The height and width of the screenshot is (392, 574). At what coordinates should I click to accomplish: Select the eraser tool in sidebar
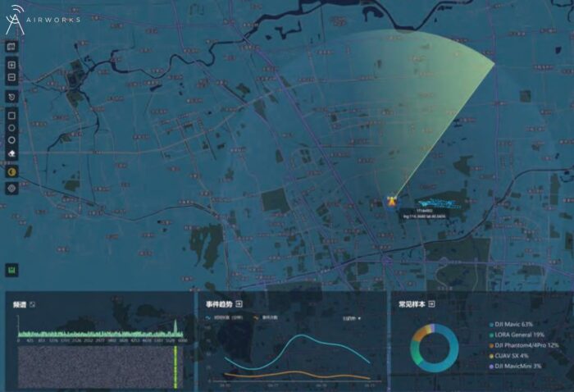[x=11, y=153]
